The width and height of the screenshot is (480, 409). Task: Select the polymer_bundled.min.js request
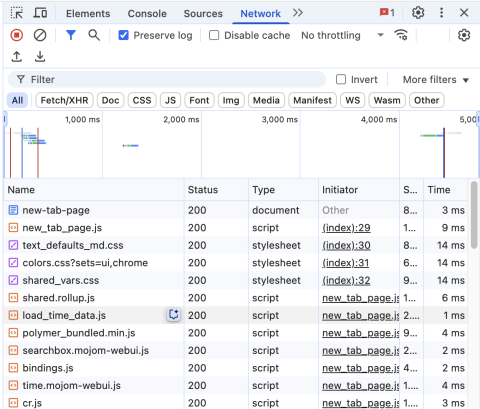click(x=235, y=333)
